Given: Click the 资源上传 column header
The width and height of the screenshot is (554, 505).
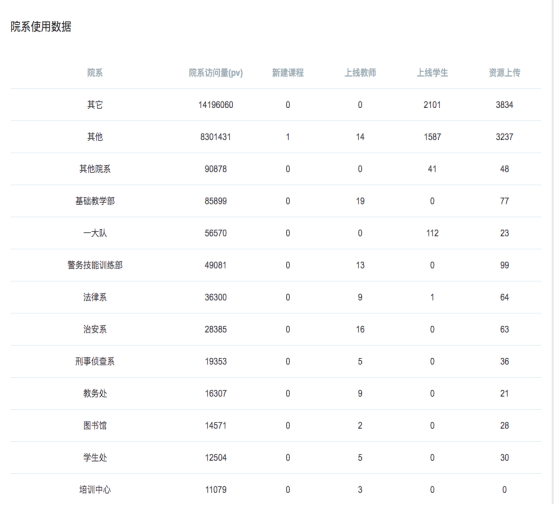Looking at the screenshot, I should click(504, 73).
